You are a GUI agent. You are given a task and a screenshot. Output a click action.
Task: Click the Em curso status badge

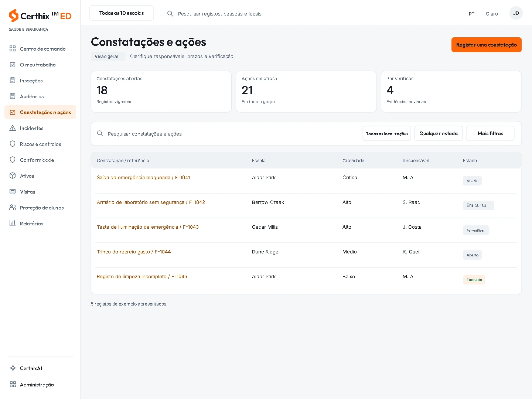pos(478,205)
